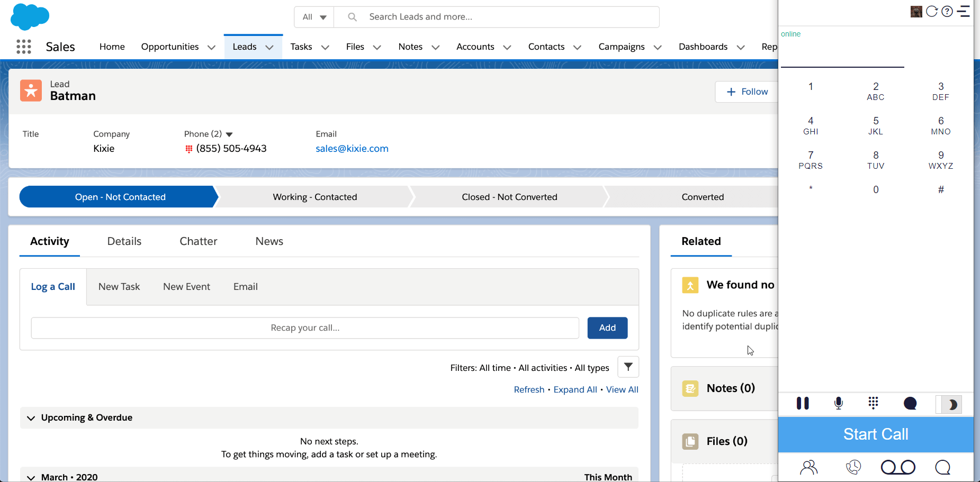Switch to the Details tab
This screenshot has height=482, width=980.
click(x=124, y=241)
